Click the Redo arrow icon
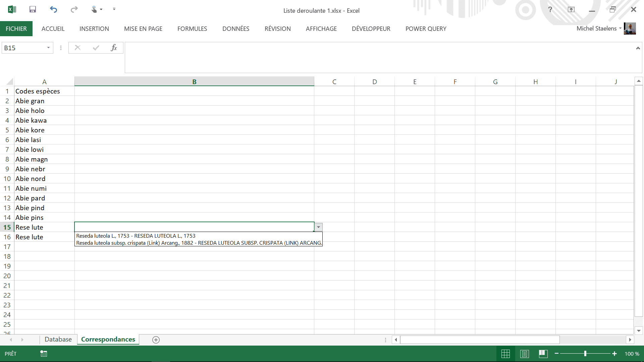The image size is (644, 362). pos(74,9)
